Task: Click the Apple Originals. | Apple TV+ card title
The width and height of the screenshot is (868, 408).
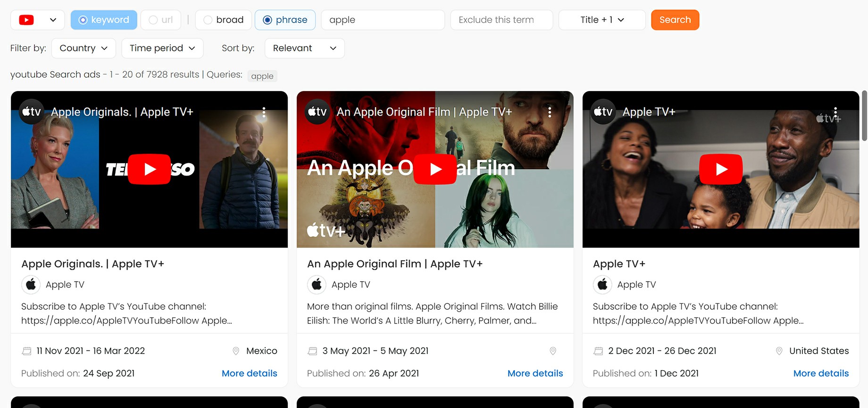Action: pyautogui.click(x=93, y=264)
